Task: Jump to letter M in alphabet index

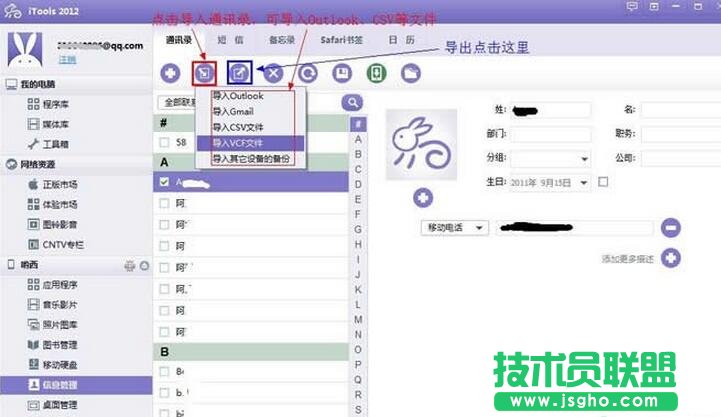Action: pyautogui.click(x=358, y=319)
